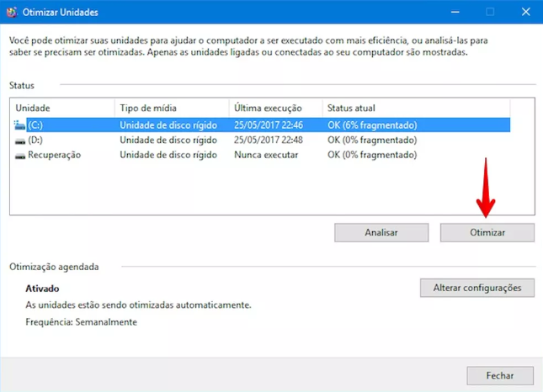Click media type cell of the (C:) row
This screenshot has height=392, width=543.
click(168, 124)
